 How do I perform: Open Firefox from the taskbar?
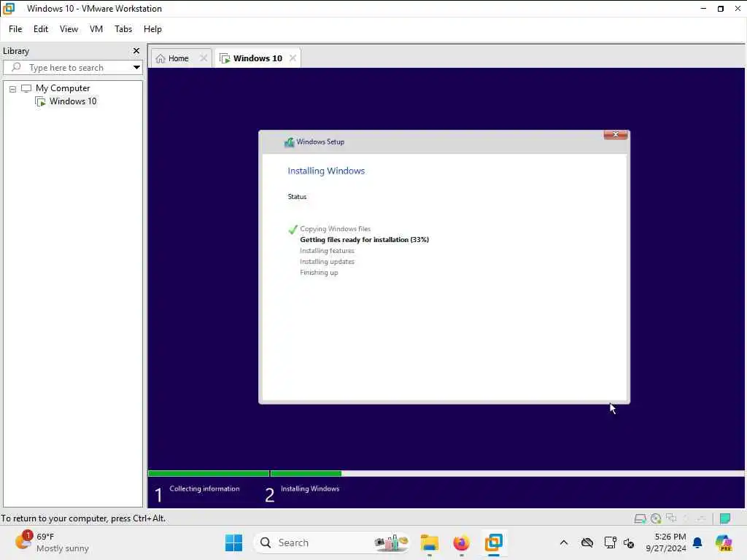[461, 542]
